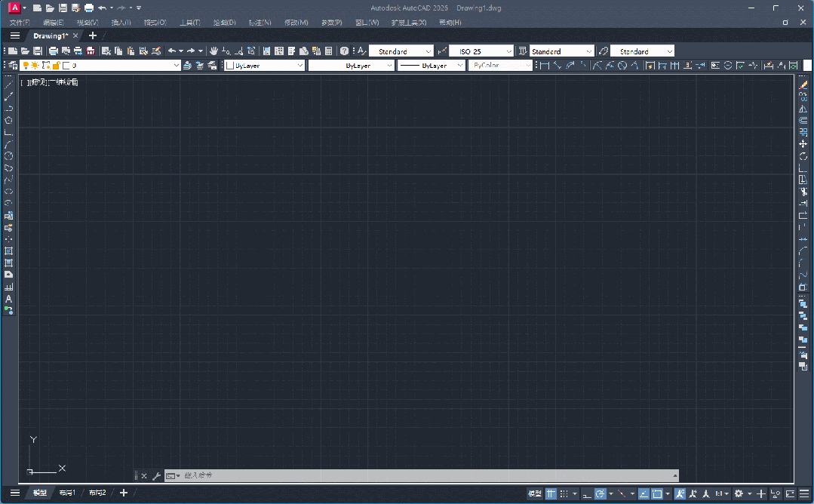
Task: Switch to the Drawing1* file tab
Action: click(51, 35)
